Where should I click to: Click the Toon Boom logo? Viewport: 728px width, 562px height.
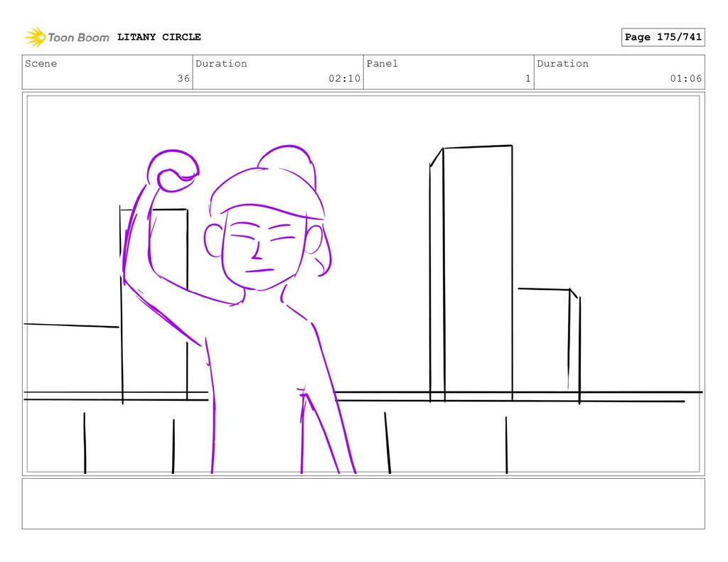click(66, 37)
